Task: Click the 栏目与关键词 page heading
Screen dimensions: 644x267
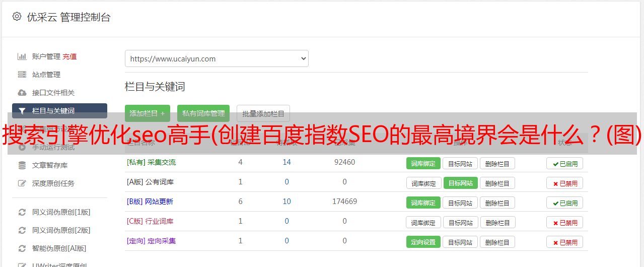Action: pos(155,87)
